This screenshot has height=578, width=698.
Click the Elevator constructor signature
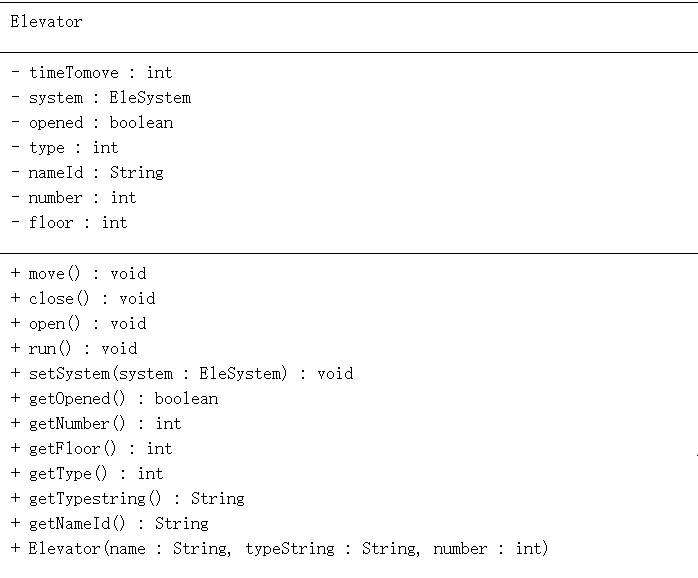(280, 548)
